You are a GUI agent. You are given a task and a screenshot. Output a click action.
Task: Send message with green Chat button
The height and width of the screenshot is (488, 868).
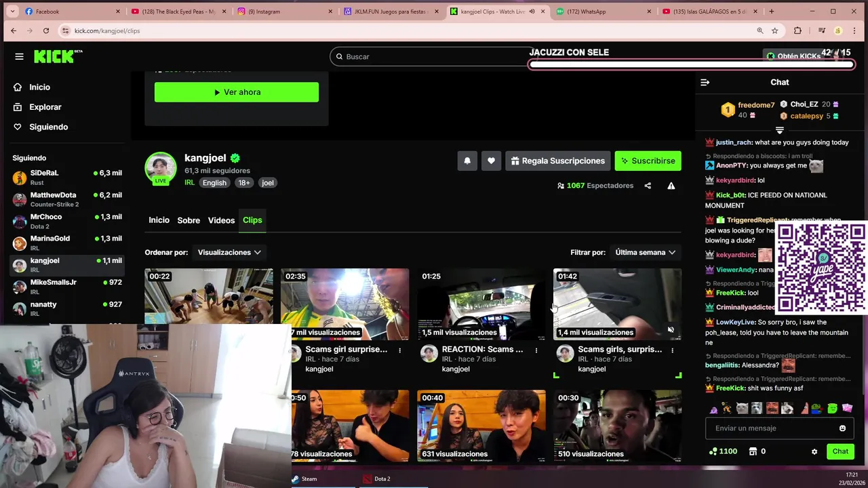[840, 451]
